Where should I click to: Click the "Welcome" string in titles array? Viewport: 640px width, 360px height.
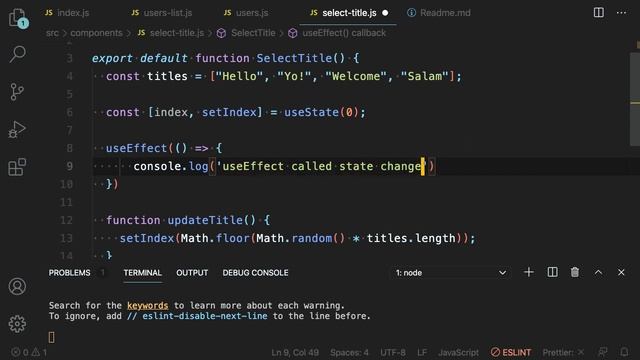[x=356, y=76]
